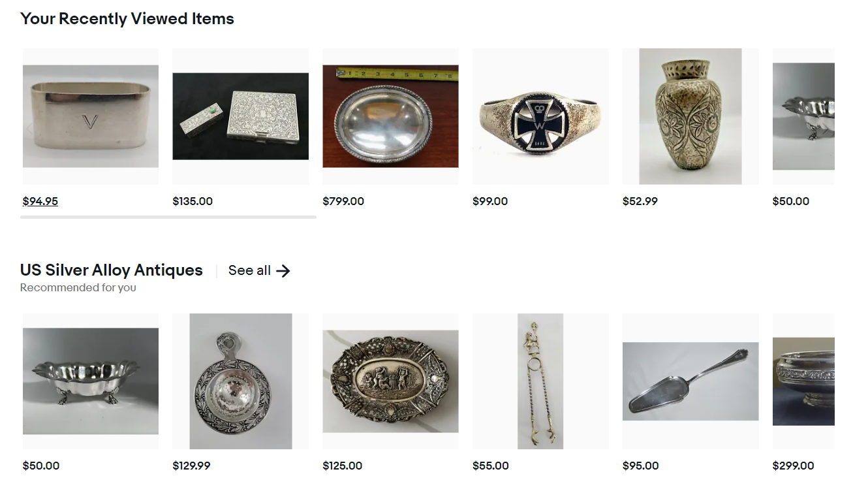Select the silver napkin holder with V monogram thumbnail
Screen dimensions: 868x495
[90, 116]
